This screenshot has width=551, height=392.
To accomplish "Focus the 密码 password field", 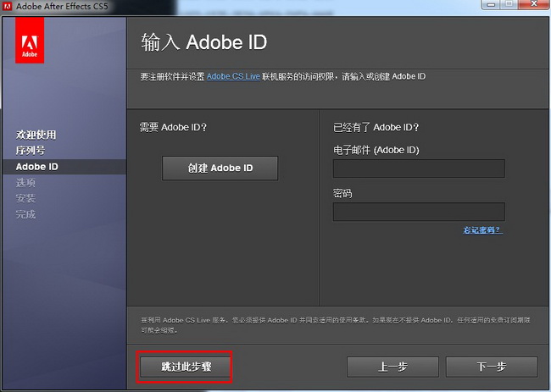I will (x=419, y=212).
